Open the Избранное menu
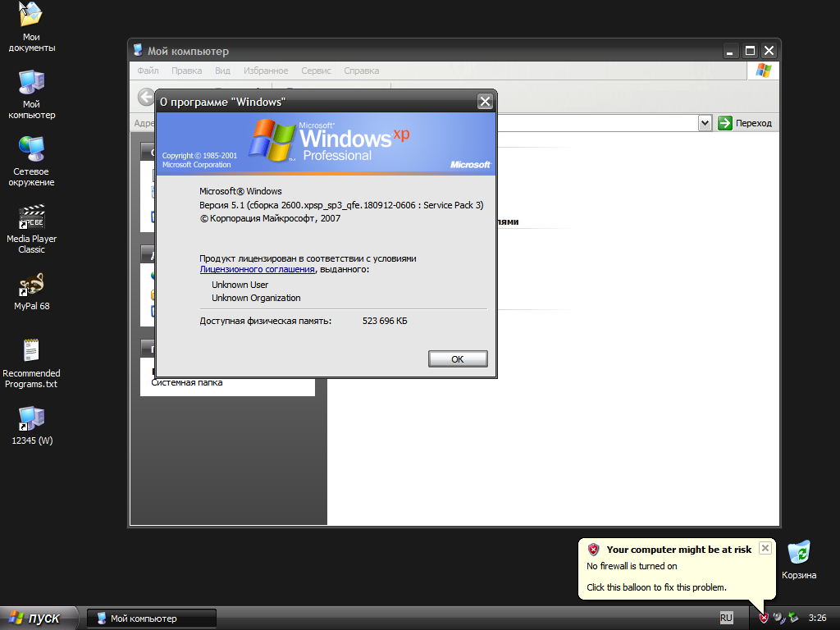The width and height of the screenshot is (840, 630). pos(266,71)
